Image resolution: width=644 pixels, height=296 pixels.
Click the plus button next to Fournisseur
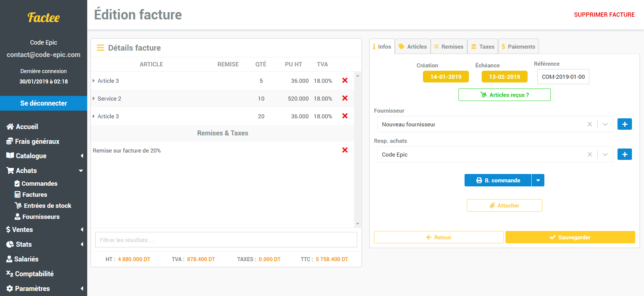(624, 124)
